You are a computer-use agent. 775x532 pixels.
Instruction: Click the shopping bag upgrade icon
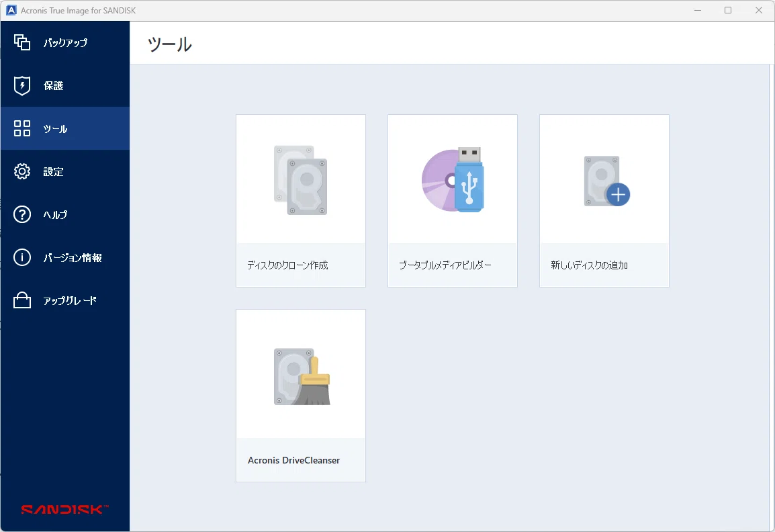click(21, 300)
